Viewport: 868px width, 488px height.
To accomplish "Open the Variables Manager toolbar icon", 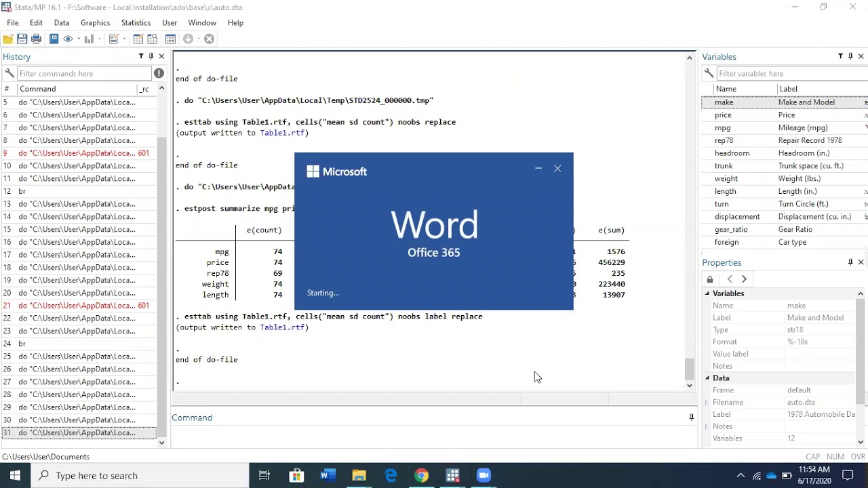I will (170, 39).
